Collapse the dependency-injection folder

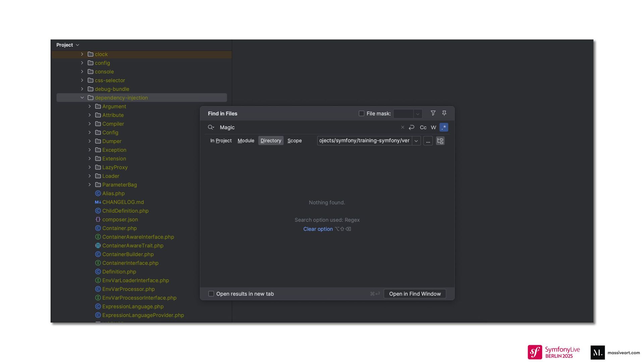tap(82, 98)
